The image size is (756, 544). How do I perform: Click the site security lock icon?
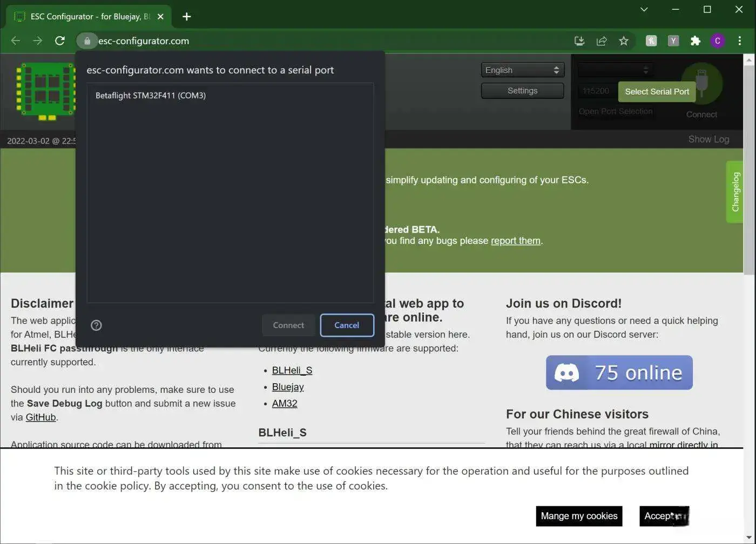click(87, 40)
